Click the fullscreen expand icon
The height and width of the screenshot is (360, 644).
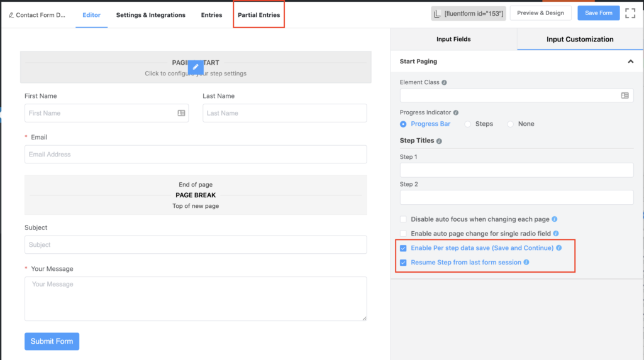click(x=630, y=13)
